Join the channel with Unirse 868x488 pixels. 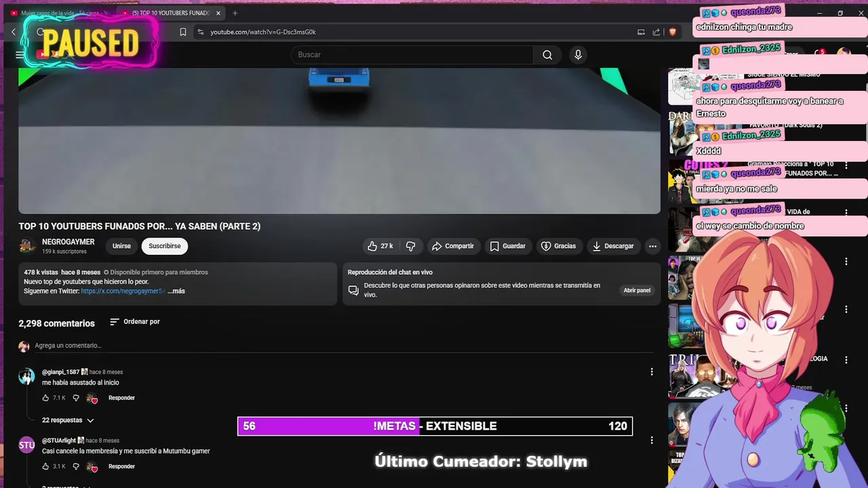(x=121, y=246)
